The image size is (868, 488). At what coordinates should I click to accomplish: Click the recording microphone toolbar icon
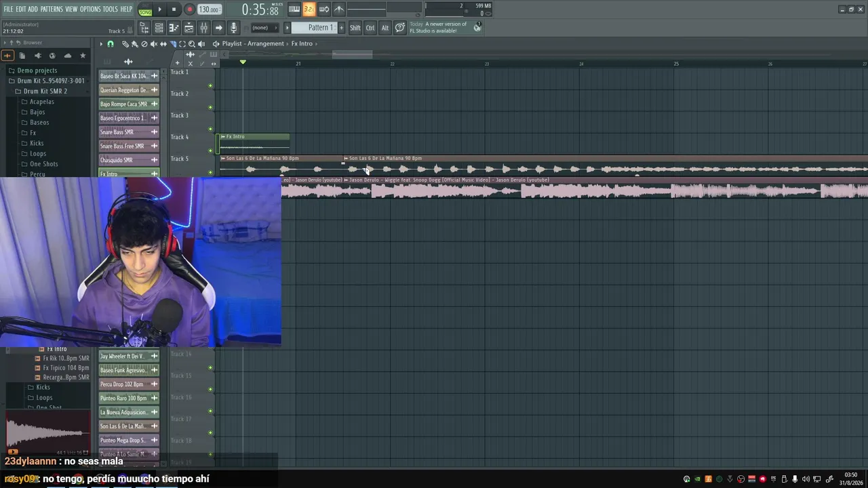point(233,28)
